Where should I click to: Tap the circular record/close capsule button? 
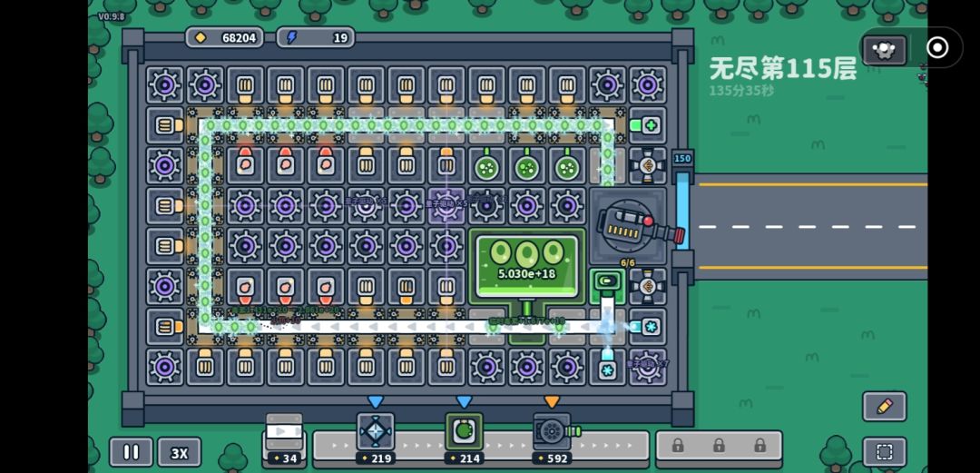coord(936,47)
